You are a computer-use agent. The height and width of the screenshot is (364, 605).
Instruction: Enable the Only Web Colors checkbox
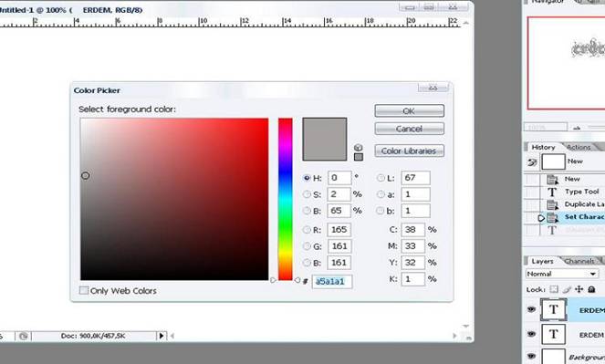pos(84,290)
